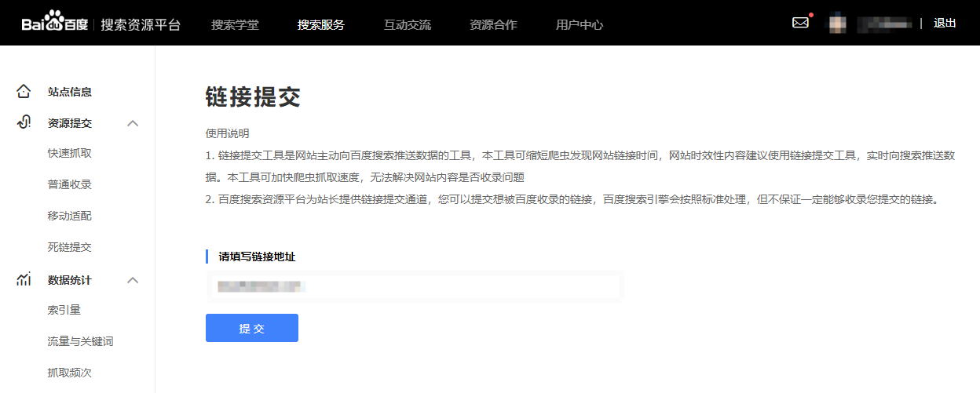Open 快速抓取 in the sidebar
Screen dimensions: 980x393
[70, 153]
